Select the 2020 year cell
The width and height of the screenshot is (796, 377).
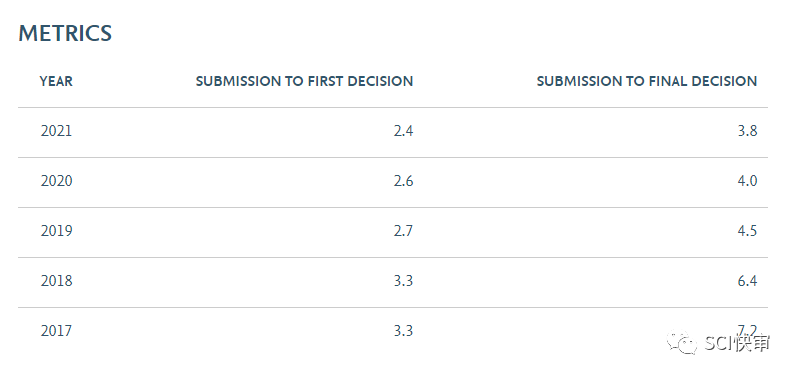(56, 181)
